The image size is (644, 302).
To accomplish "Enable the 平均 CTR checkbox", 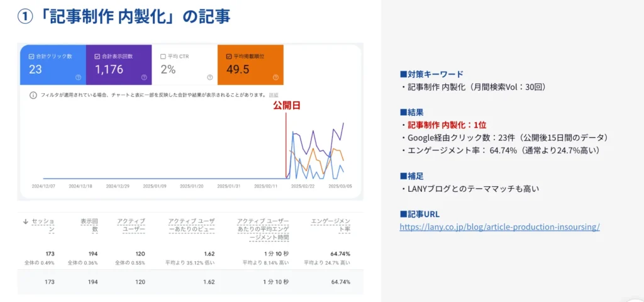I will [163, 56].
